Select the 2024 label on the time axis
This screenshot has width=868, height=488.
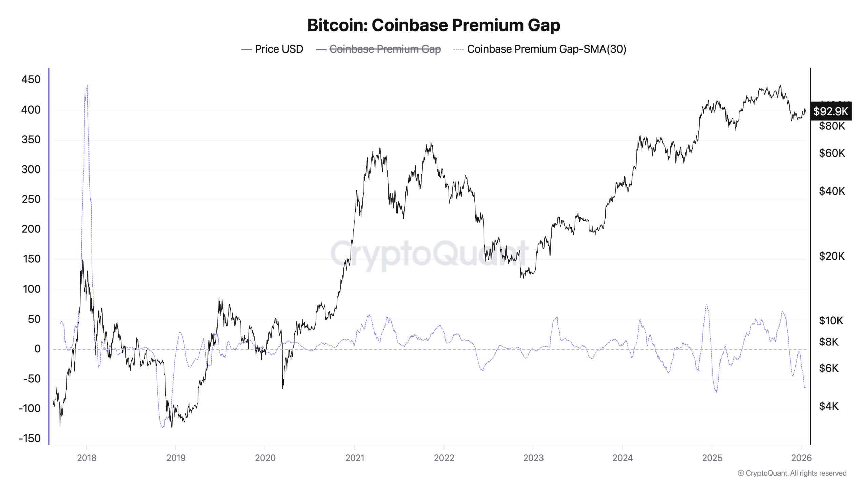[x=623, y=458]
